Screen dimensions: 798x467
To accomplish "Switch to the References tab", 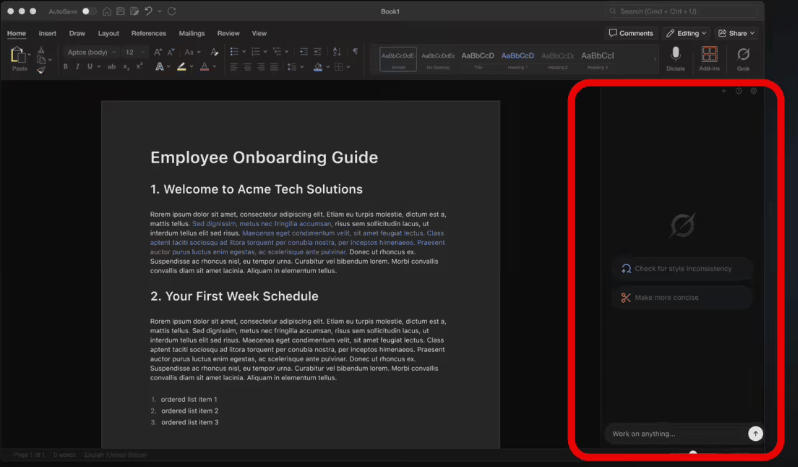I will click(149, 33).
